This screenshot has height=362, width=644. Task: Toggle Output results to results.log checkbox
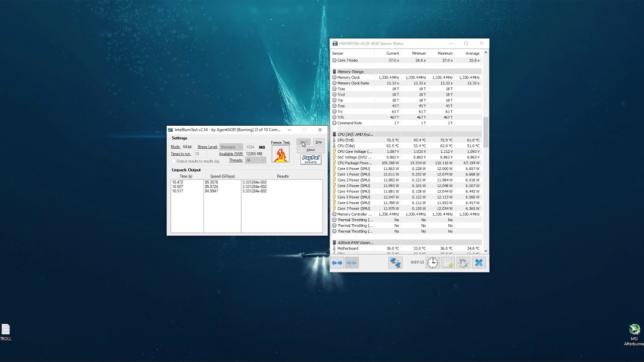[174, 161]
